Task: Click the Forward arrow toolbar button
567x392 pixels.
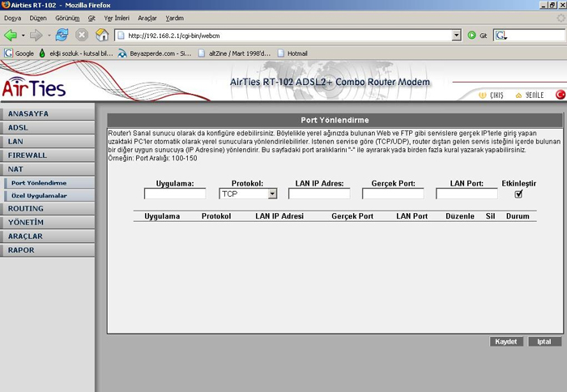Action: pos(36,35)
